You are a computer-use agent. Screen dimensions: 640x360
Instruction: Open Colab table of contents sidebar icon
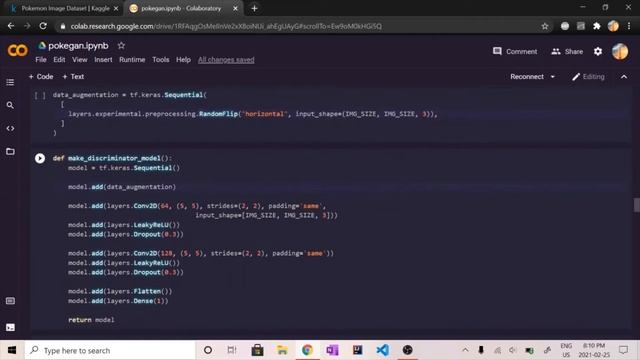[x=10, y=82]
